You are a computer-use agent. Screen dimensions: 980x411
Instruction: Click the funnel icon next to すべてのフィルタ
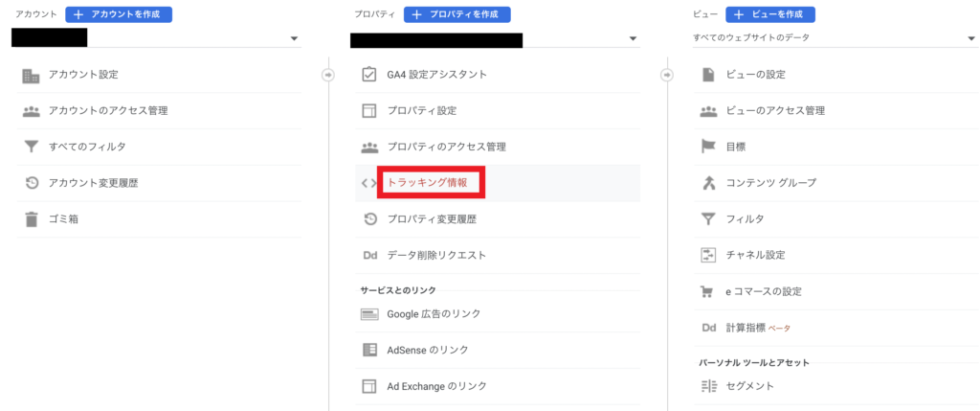(x=31, y=148)
